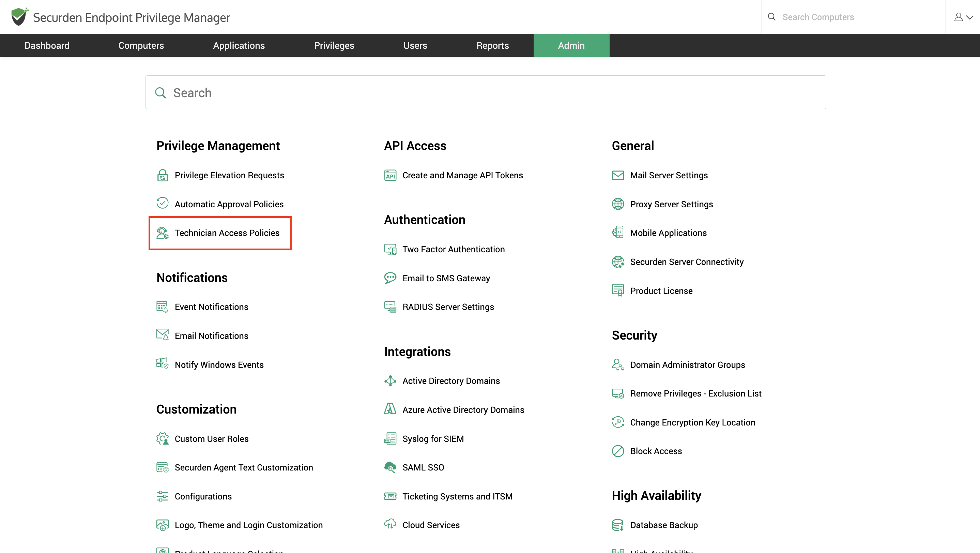Viewport: 980px width, 553px height.
Task: Click the Cloud Services icon
Action: (390, 524)
